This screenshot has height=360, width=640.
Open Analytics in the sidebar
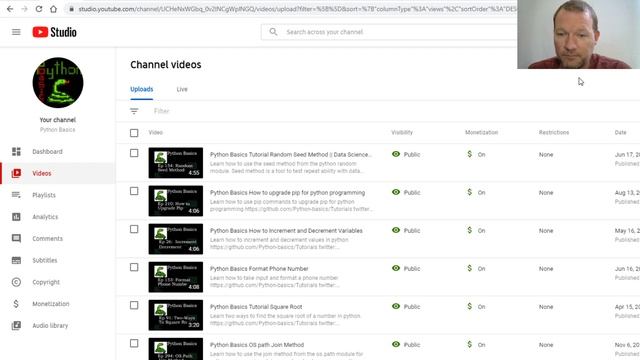[x=45, y=217]
